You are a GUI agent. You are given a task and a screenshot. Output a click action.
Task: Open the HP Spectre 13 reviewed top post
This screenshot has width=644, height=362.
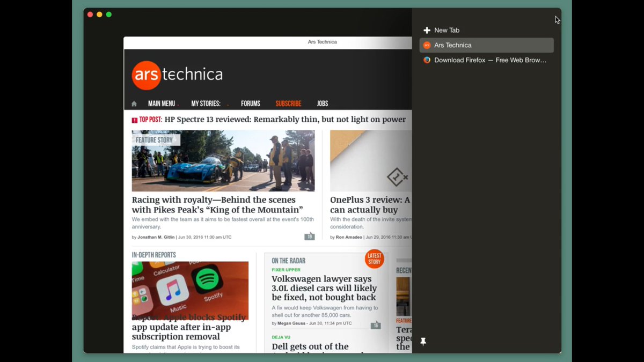[x=285, y=119]
